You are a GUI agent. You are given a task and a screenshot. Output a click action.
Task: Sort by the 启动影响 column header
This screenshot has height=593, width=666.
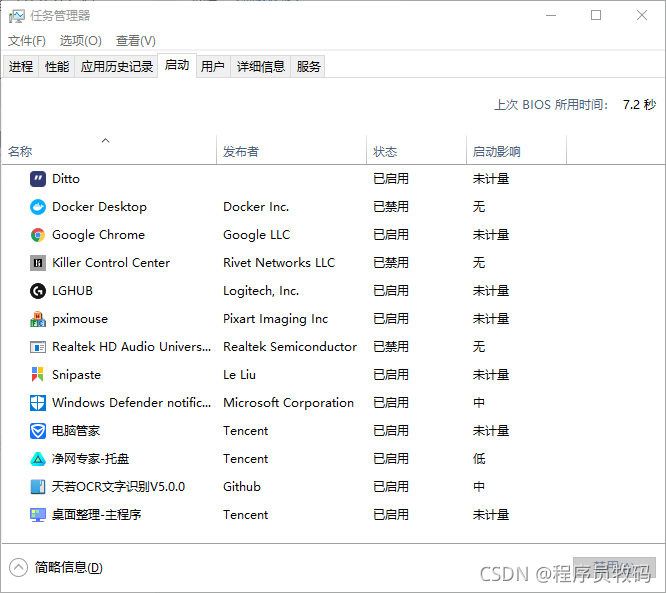coord(517,150)
